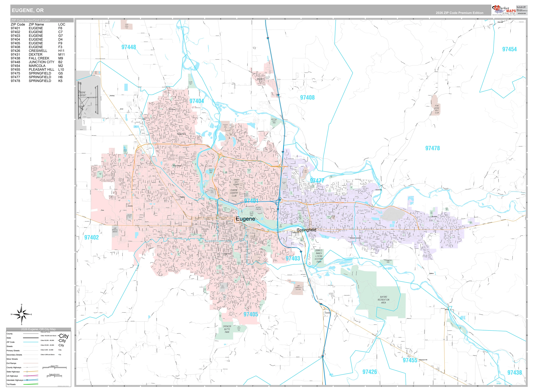Click the SPENCER BUTTE PARK label
The height and width of the screenshot is (392, 535).
[x=227, y=329]
